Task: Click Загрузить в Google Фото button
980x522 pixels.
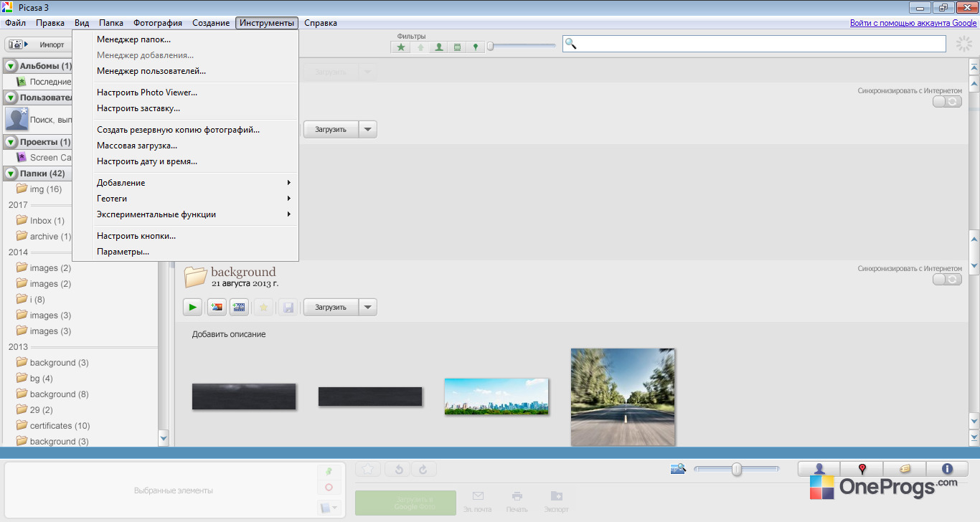Action: [405, 503]
